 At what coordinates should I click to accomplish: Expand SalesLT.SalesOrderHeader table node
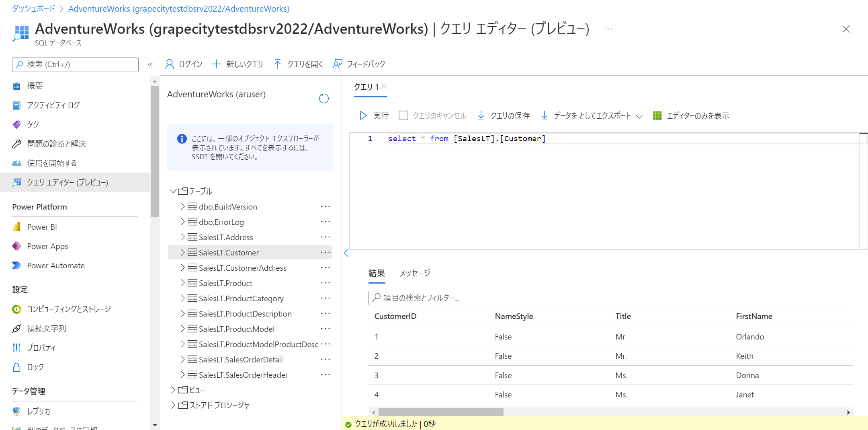click(182, 374)
